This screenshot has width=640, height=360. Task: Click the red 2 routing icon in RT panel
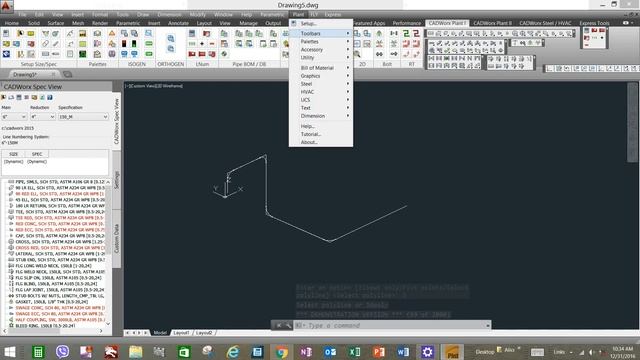tap(416, 33)
